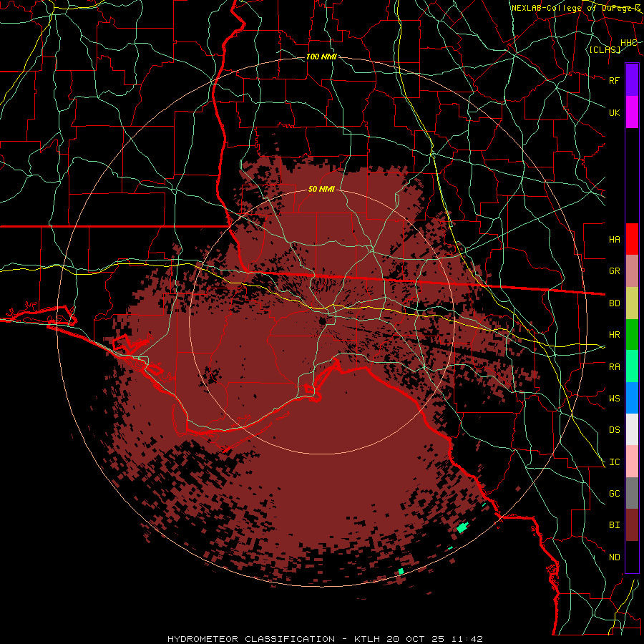The height and width of the screenshot is (644, 644).
Task: Click the 'HA' legend label text
Action: click(x=615, y=240)
